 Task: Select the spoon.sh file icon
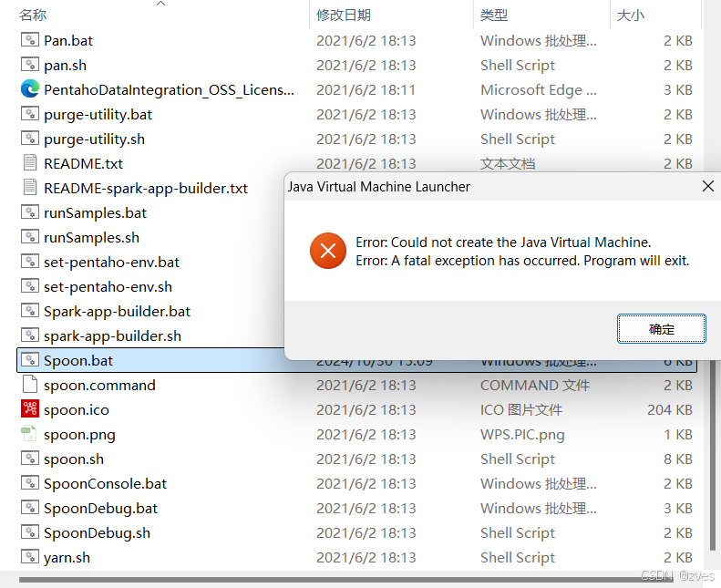30,459
